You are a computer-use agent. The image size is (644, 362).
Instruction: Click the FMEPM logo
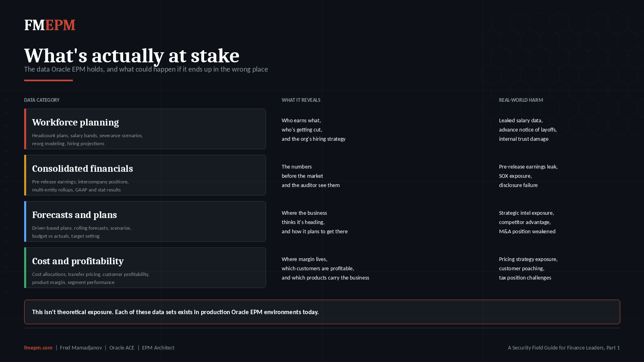[50, 25]
